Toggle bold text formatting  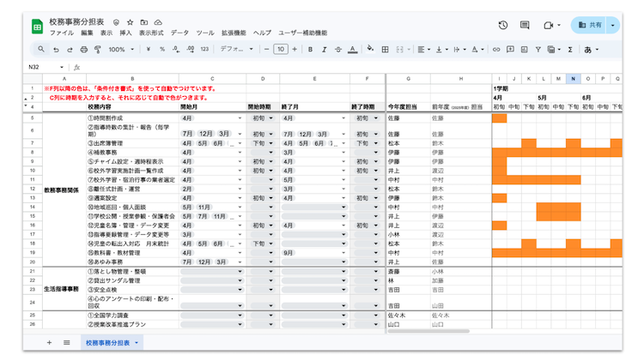311,50
